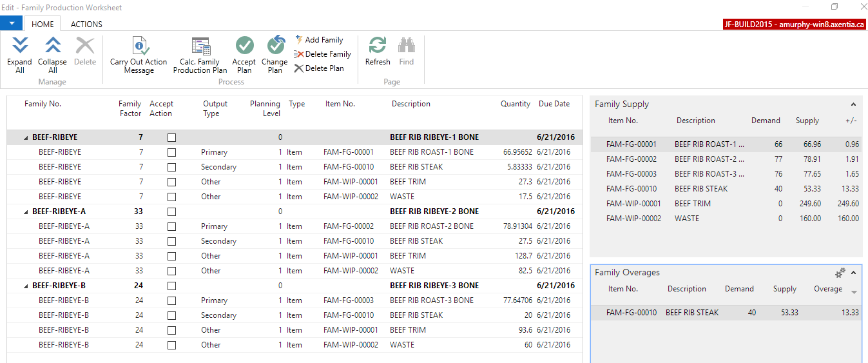Collapse the Family Supply panel

coord(853,104)
